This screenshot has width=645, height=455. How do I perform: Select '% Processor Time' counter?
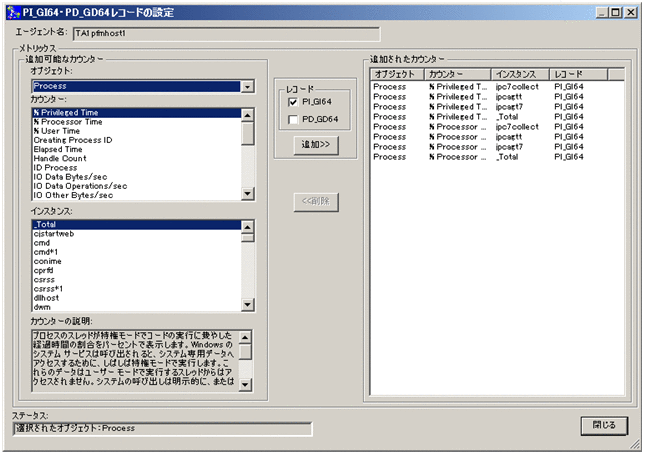click(x=137, y=122)
